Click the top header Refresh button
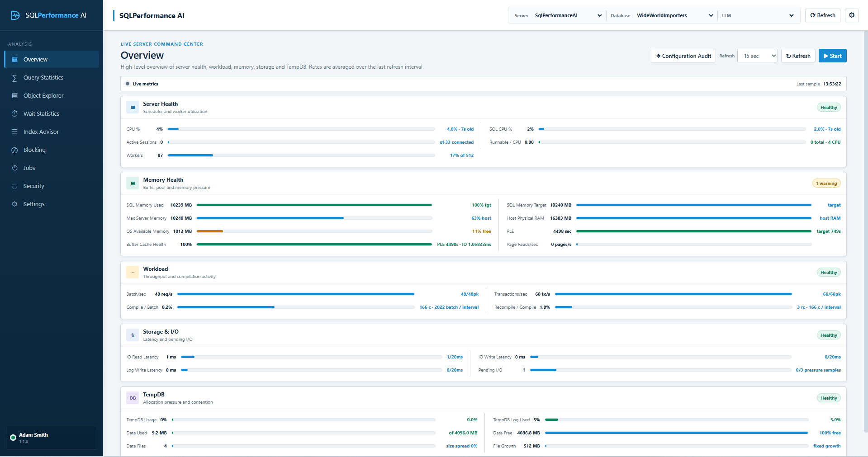This screenshot has height=457, width=868. click(823, 15)
